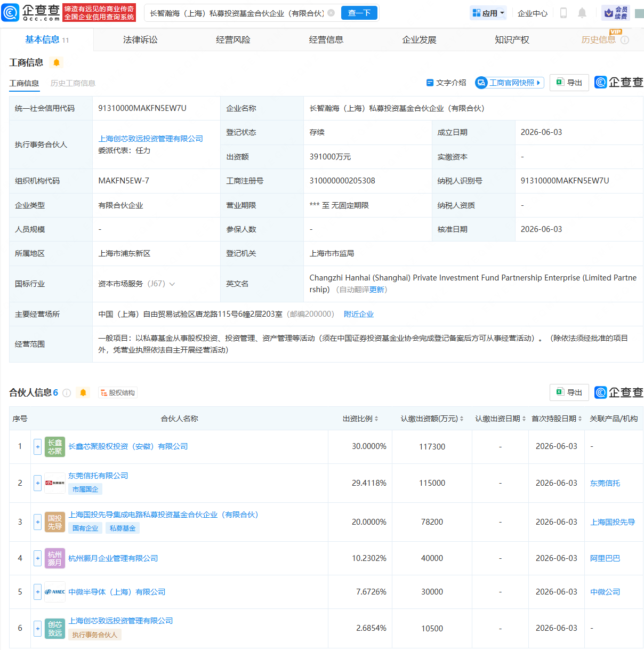Open related product 阿里巴巴 link
This screenshot has height=650, width=644.
(605, 558)
